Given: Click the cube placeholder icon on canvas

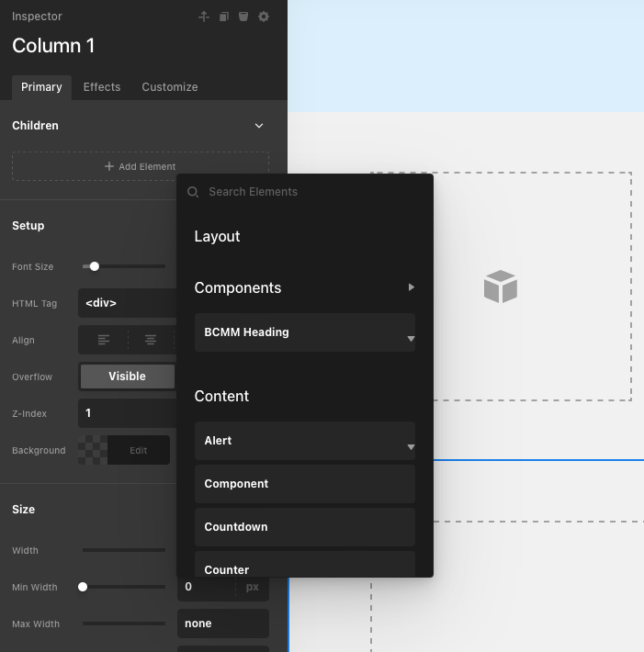Looking at the screenshot, I should click(501, 287).
